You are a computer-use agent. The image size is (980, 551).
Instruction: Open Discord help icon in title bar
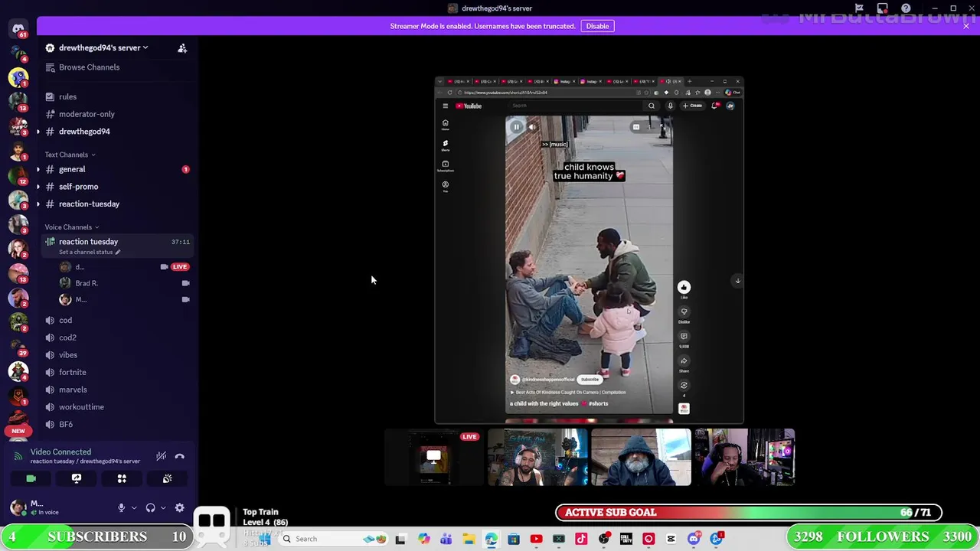(x=906, y=8)
